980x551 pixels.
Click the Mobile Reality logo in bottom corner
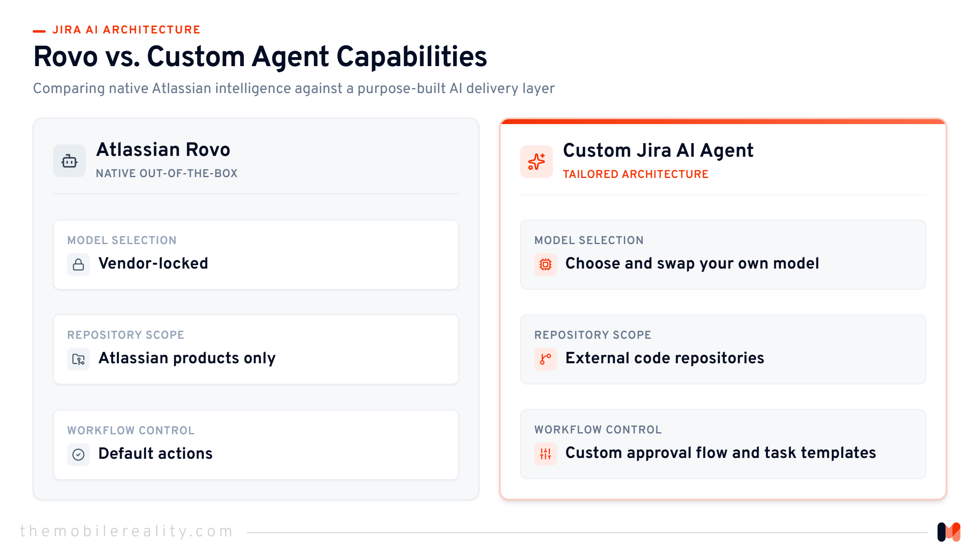[x=949, y=532]
